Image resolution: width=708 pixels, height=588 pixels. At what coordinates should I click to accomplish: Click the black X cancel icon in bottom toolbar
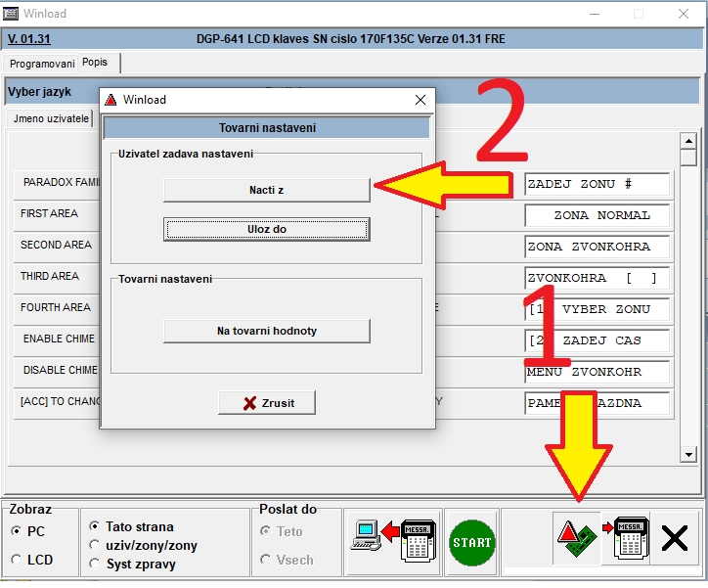tap(674, 541)
